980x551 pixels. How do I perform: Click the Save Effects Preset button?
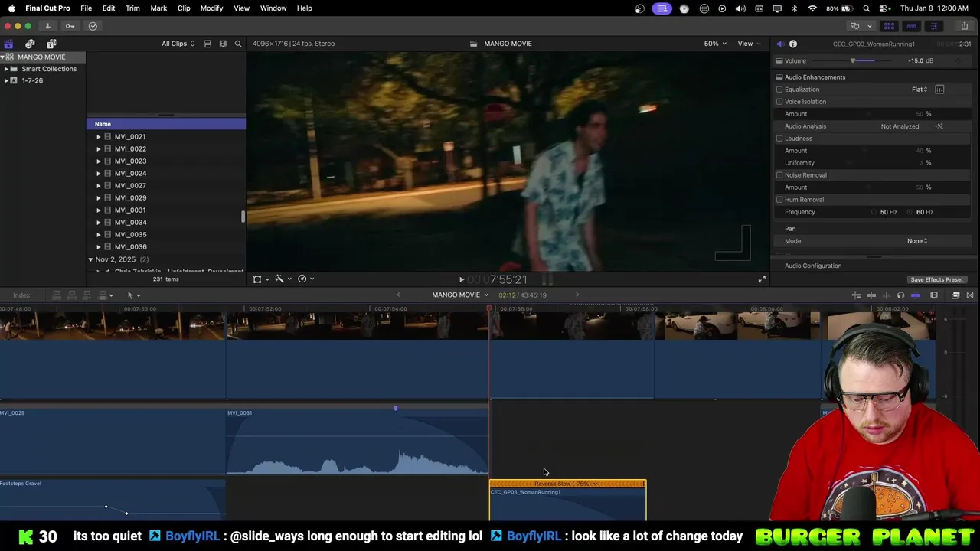click(936, 279)
